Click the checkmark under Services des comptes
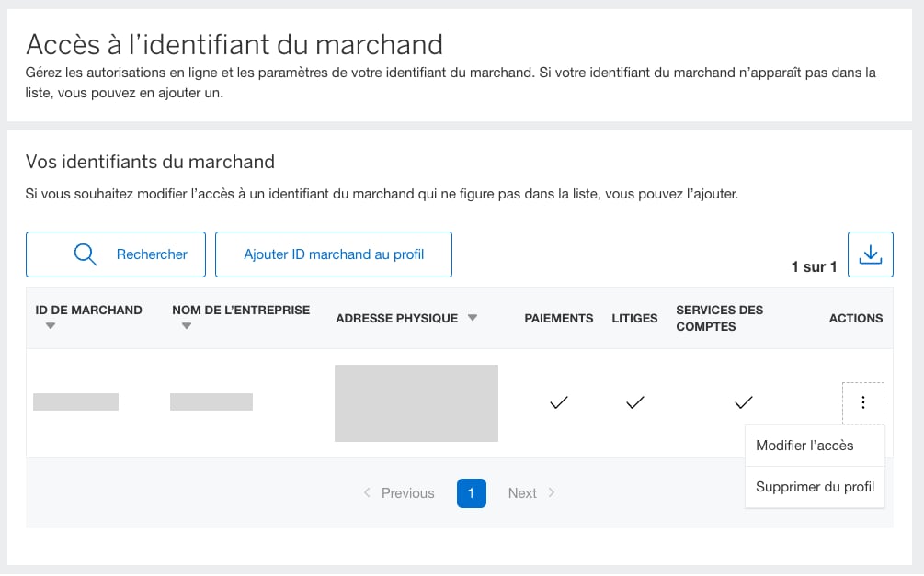The image size is (924, 576). tap(743, 401)
